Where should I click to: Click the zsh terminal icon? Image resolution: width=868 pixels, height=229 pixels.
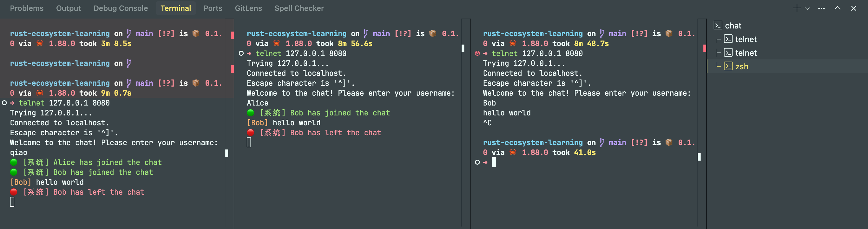(x=728, y=66)
